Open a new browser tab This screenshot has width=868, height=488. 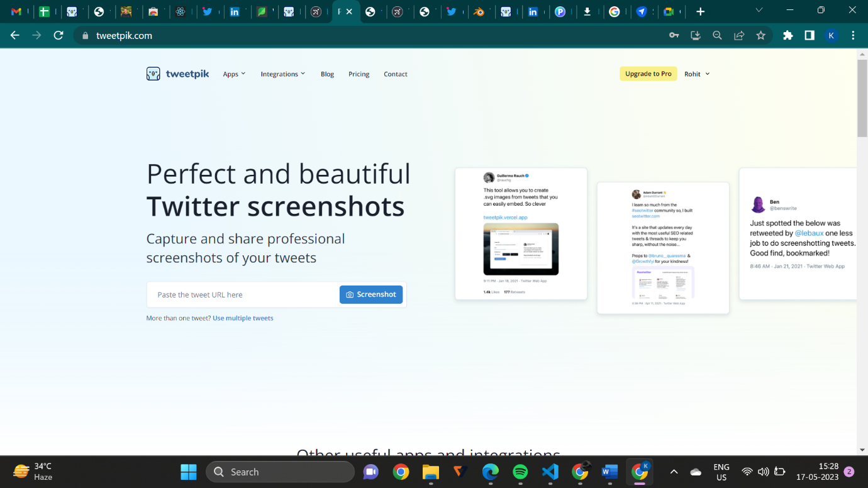point(700,11)
